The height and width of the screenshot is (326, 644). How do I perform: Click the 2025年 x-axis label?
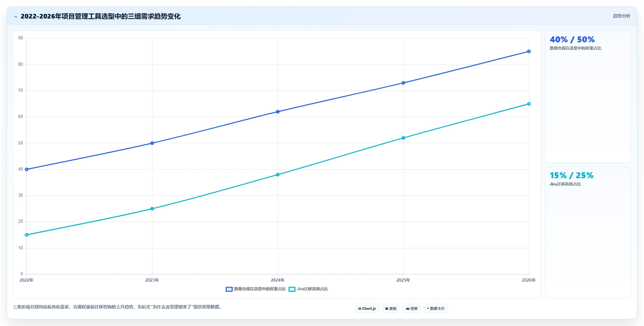tap(403, 280)
